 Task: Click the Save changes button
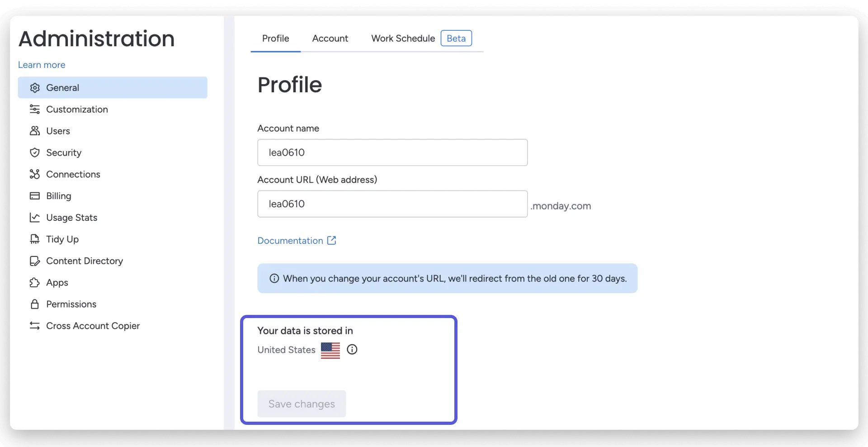(x=301, y=404)
